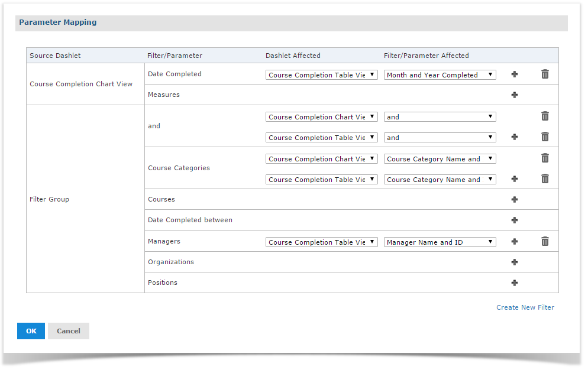Add a mapping for the Organizations filter
This screenshot has width=588, height=370.
pos(515,262)
